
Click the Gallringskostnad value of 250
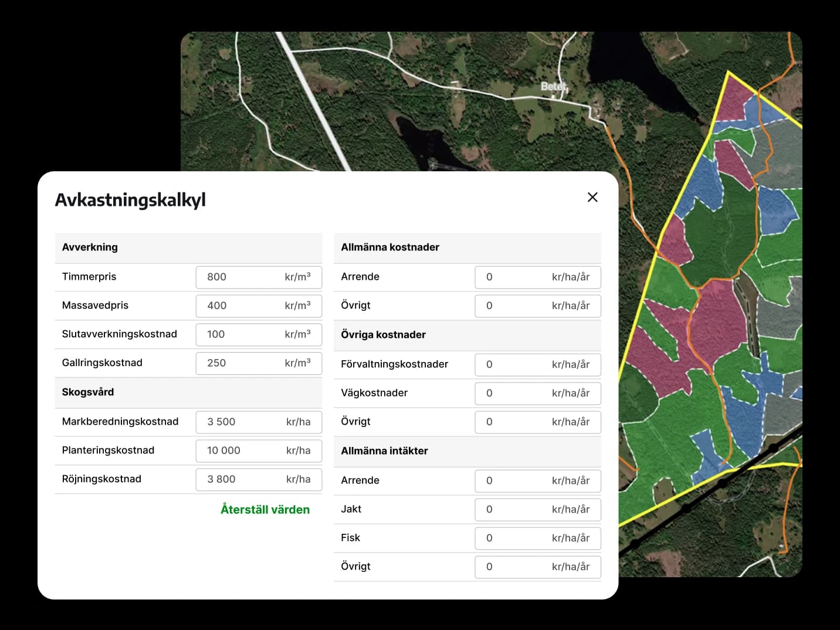click(x=259, y=363)
